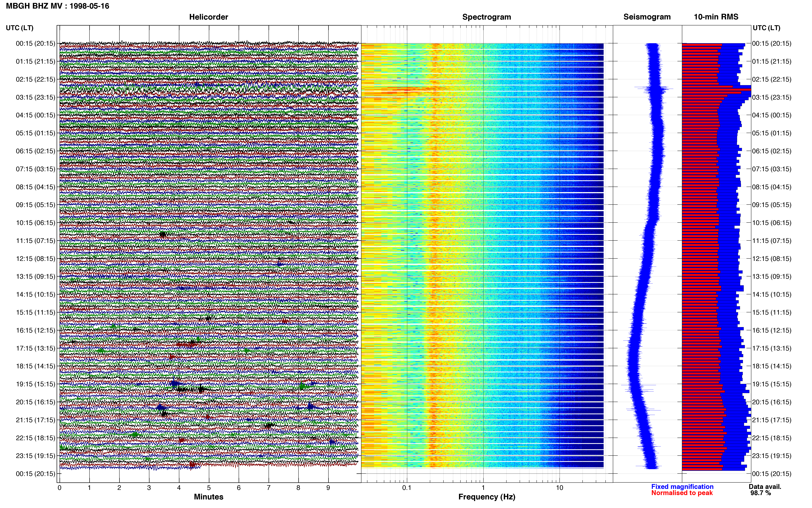The width and height of the screenshot is (812, 508).
Task: Click the left time label '16:15 (12:15)'
Action: 36,330
